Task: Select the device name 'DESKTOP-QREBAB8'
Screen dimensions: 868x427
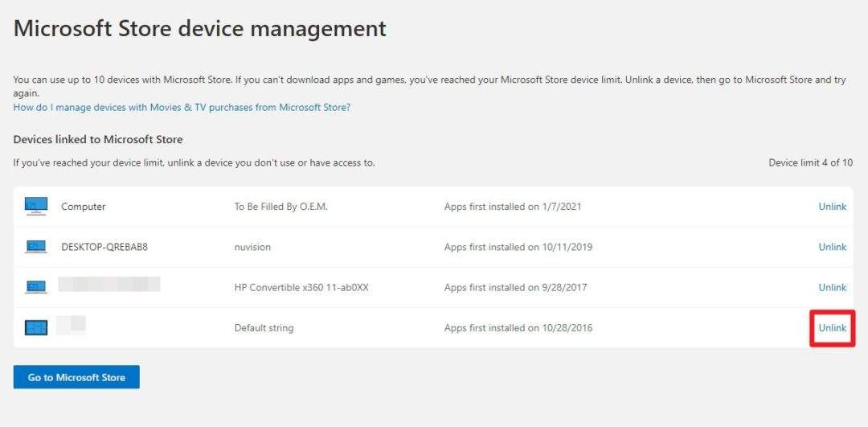Action: 104,247
